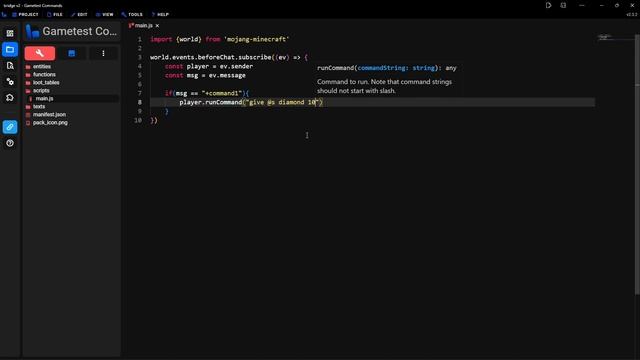This screenshot has height=360, width=640.
Task: Open main.js in the file tree
Action: [x=44, y=98]
